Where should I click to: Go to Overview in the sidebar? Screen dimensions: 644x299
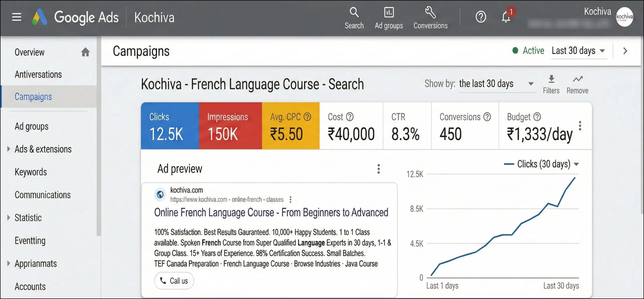29,52
